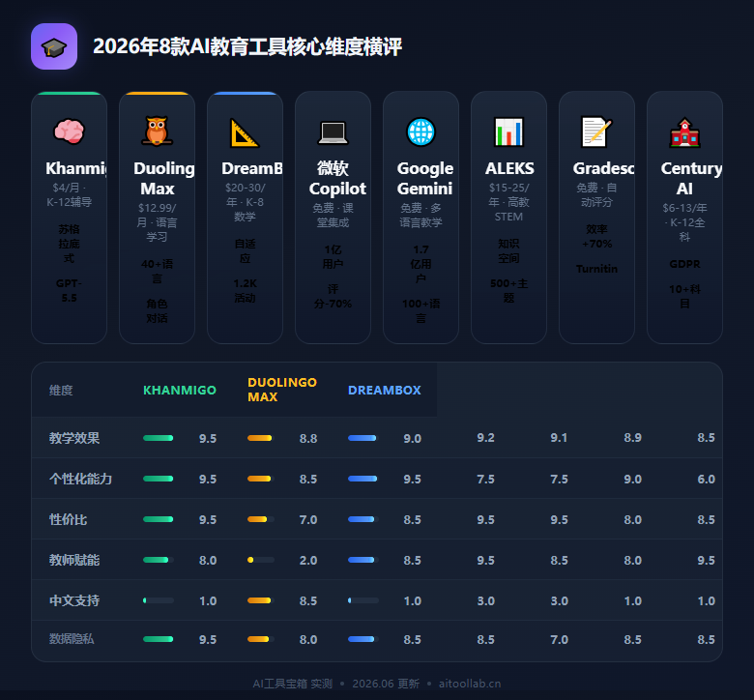The image size is (754, 700).
Task: Click the AI工具宝箱 实测 footer text
Action: click(292, 684)
